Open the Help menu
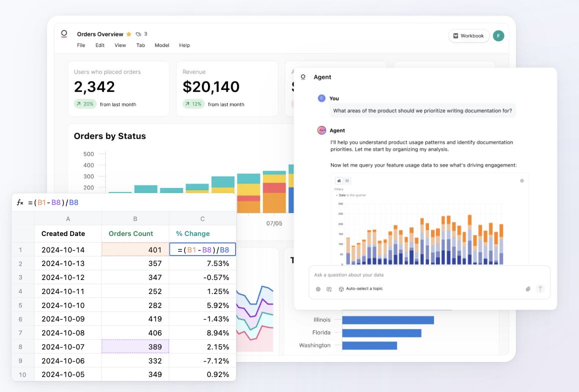Image resolution: width=579 pixels, height=392 pixels. (x=184, y=45)
